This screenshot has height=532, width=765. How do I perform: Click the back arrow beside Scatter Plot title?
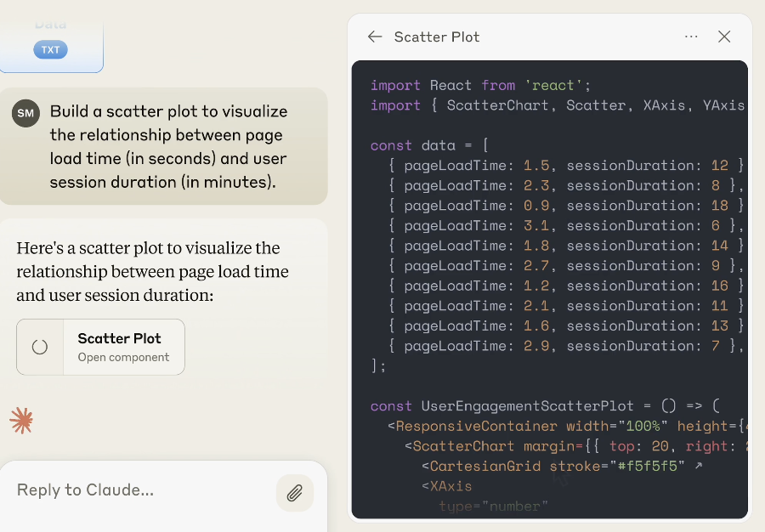click(375, 37)
